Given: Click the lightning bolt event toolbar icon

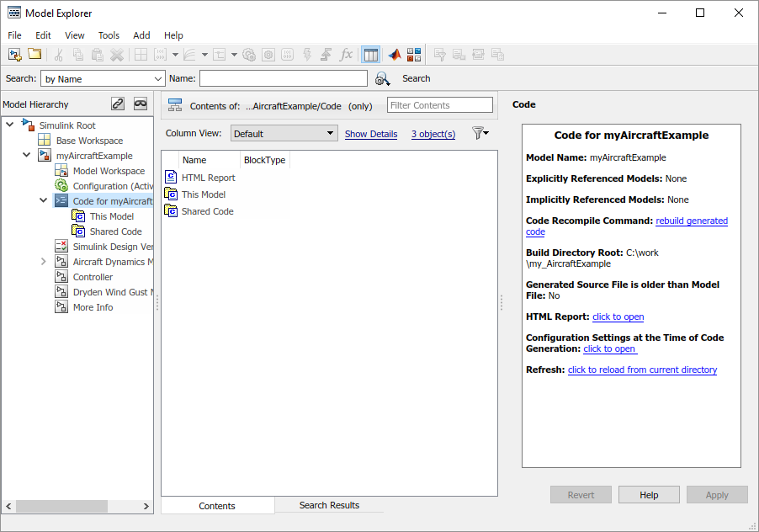Looking at the screenshot, I should pos(307,55).
